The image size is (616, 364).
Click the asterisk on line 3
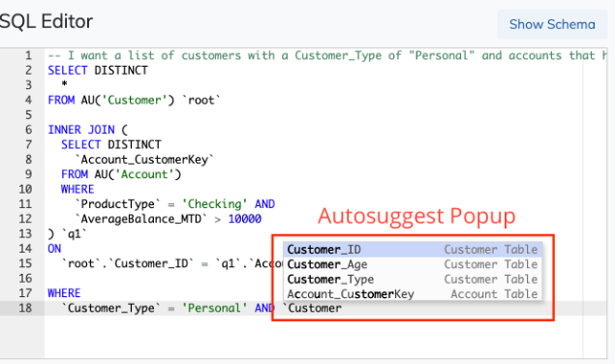65,84
